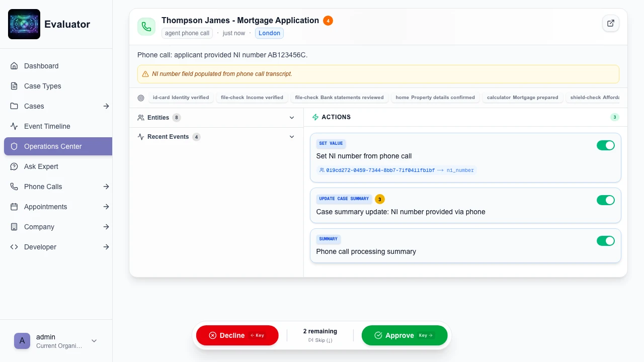Click the red Decline button
Viewport: 644px width, 362px height.
coord(237,335)
